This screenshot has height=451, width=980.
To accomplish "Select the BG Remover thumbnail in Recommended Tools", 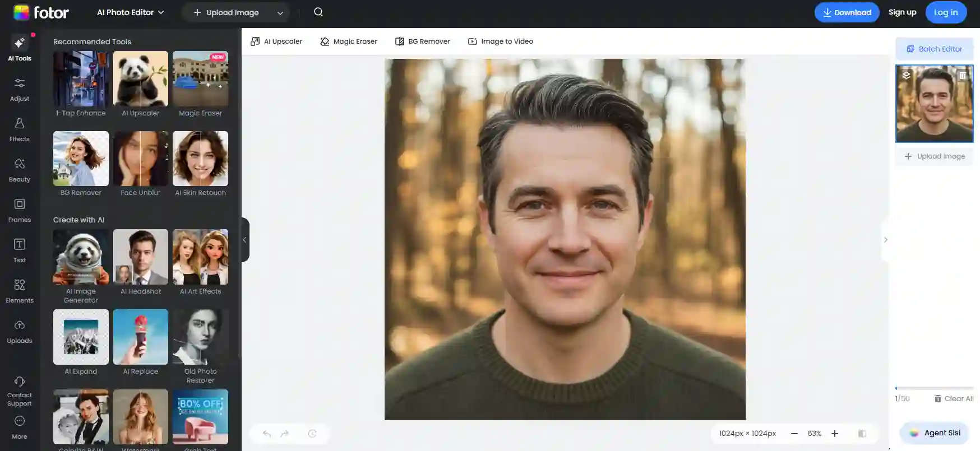I will (x=81, y=159).
